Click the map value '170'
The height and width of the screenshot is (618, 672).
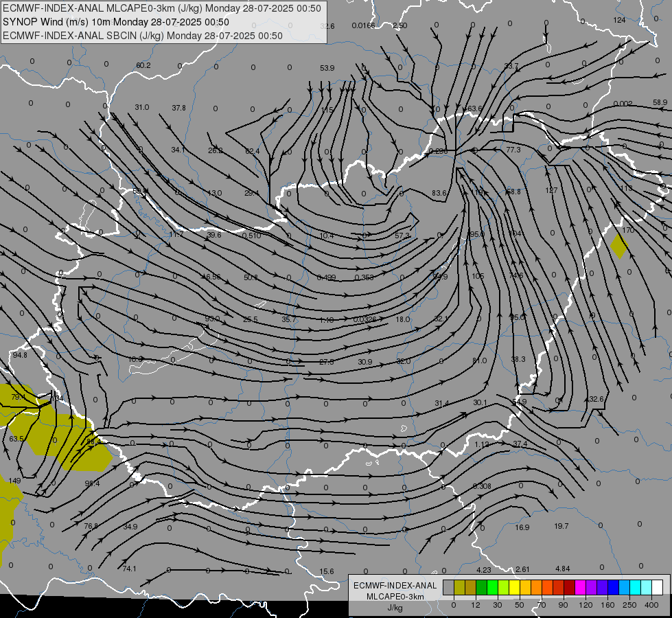(x=628, y=230)
